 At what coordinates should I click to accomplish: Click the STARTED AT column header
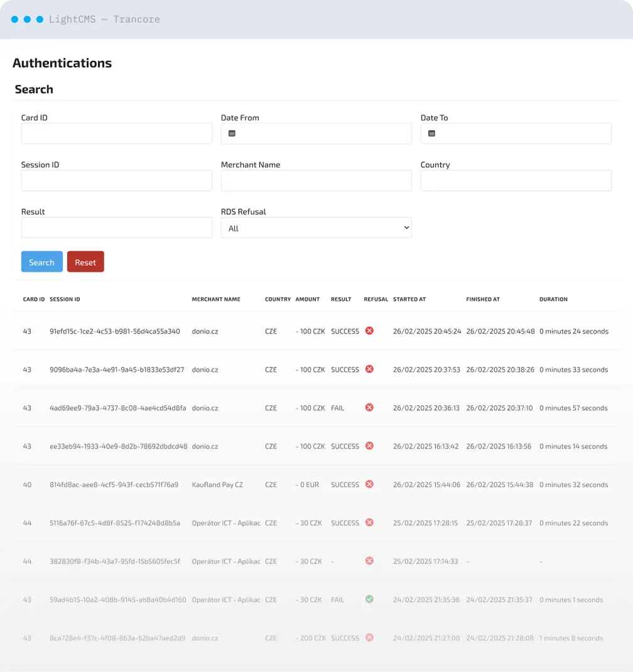click(409, 299)
